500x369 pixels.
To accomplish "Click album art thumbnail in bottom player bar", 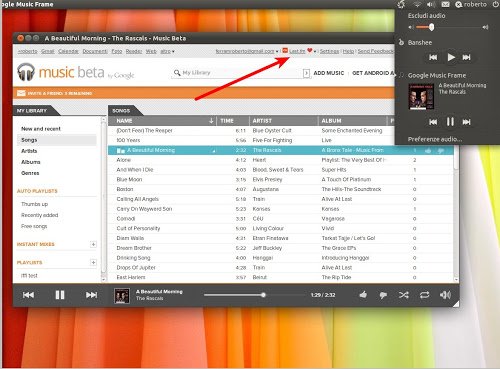I will (122, 296).
